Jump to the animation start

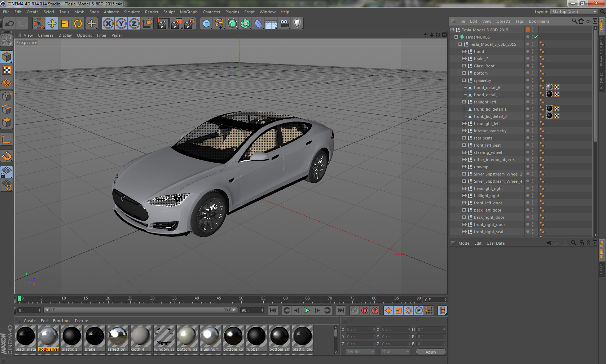(273, 310)
